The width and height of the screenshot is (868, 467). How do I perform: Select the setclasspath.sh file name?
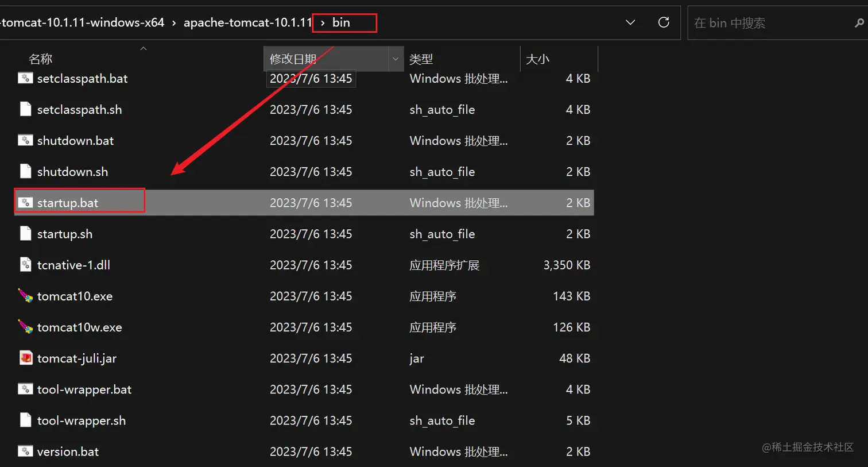(79, 110)
